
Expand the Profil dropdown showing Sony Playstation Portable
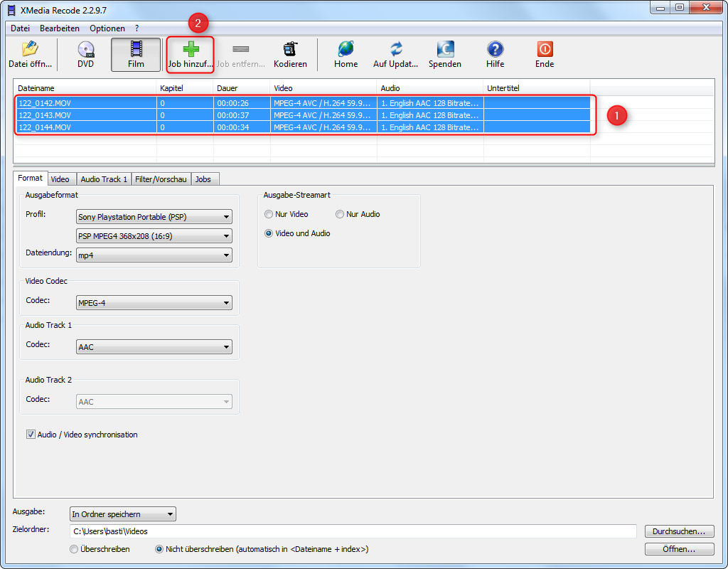[x=154, y=217]
